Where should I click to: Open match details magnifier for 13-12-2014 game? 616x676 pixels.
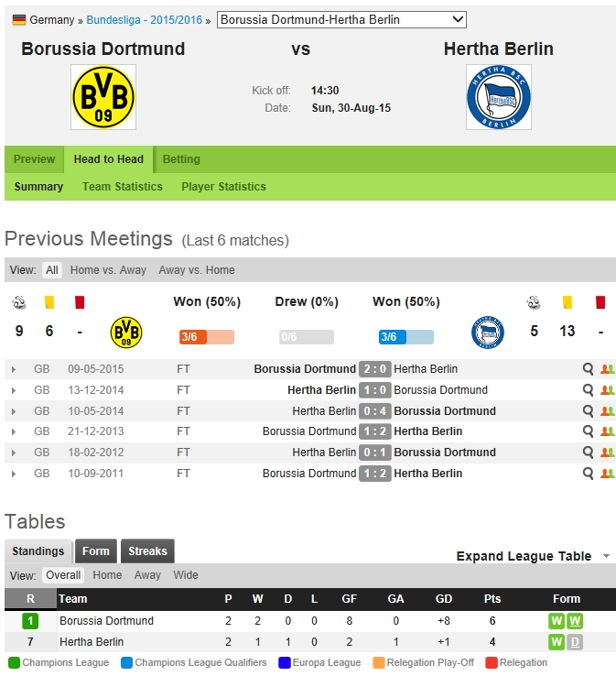589,390
